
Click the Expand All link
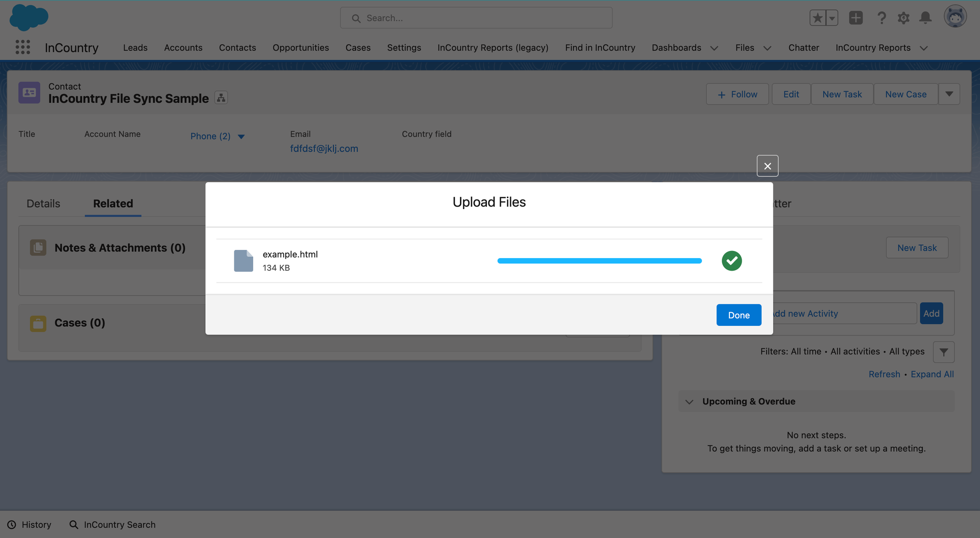click(x=933, y=374)
